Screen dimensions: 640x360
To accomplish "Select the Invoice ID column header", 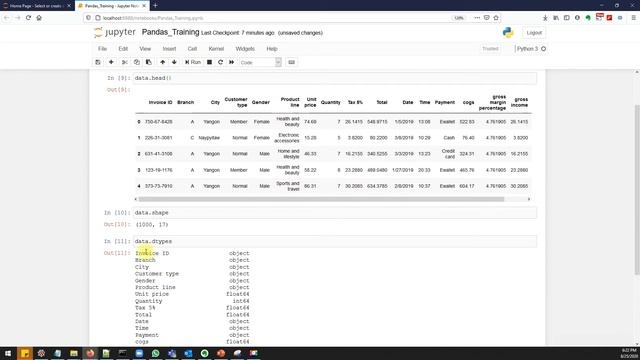I will [x=160, y=102].
